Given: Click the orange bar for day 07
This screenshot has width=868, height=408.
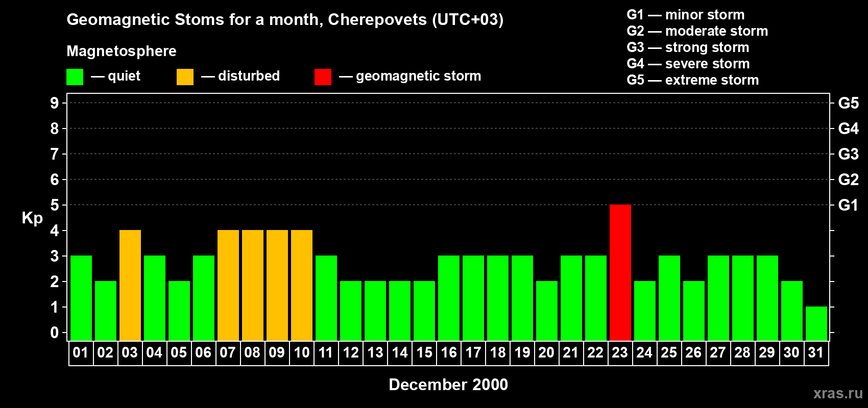Looking at the screenshot, I should (228, 285).
